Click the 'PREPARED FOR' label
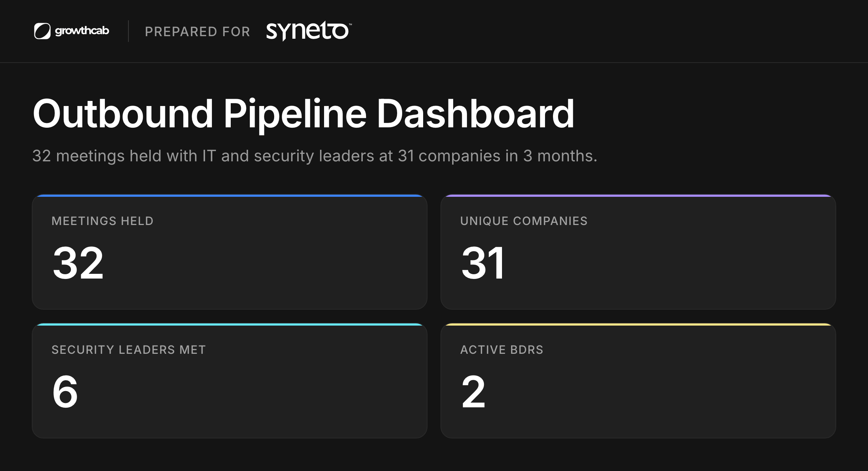This screenshot has width=868, height=471. click(x=197, y=31)
